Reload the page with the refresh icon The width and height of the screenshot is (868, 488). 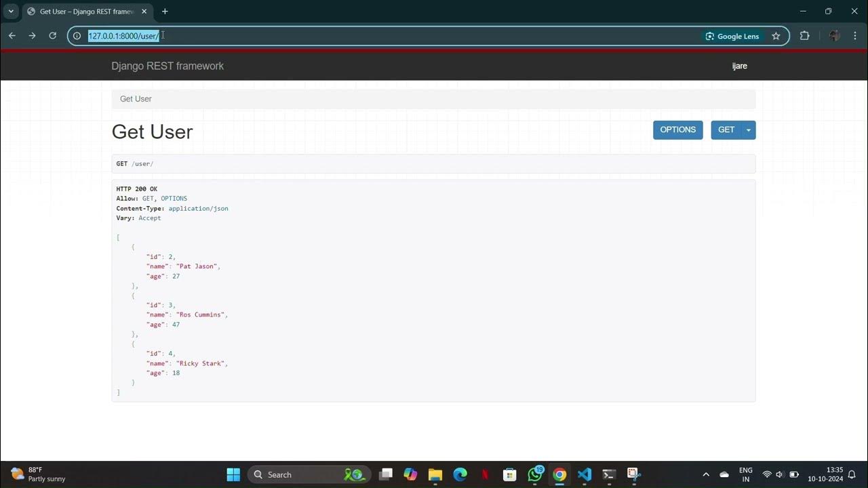(52, 36)
